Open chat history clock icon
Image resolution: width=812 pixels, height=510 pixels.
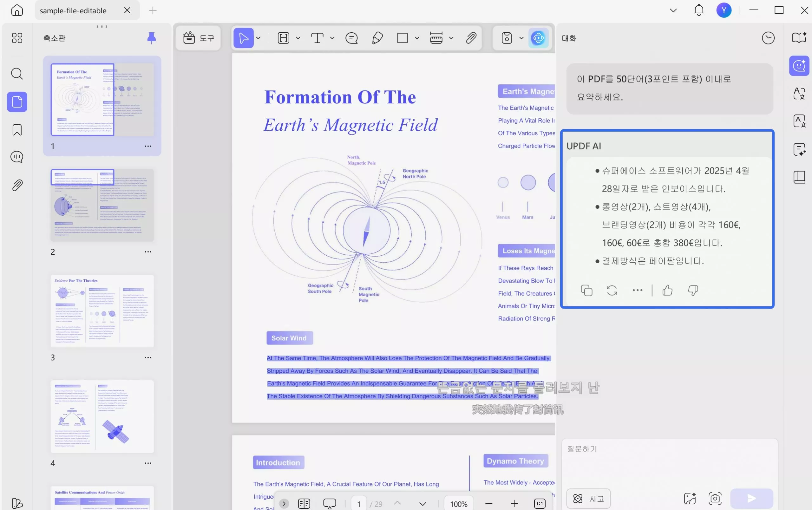pyautogui.click(x=768, y=38)
